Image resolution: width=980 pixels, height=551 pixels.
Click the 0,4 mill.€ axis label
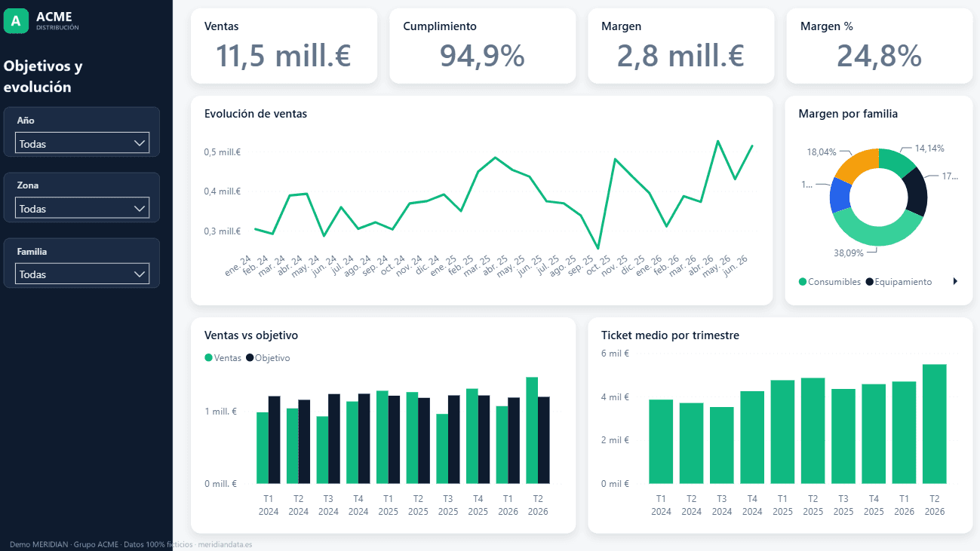tap(223, 191)
